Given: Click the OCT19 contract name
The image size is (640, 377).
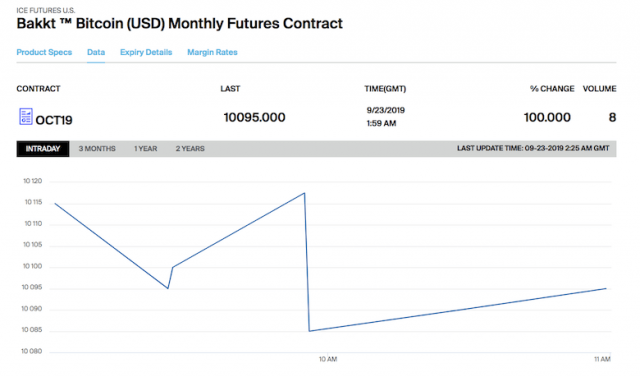Looking at the screenshot, I should click(54, 120).
